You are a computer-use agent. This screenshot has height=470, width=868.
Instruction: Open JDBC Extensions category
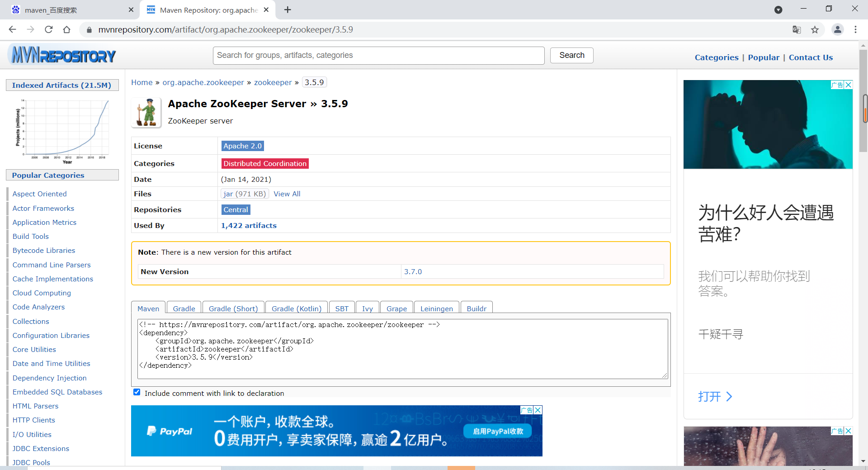41,448
